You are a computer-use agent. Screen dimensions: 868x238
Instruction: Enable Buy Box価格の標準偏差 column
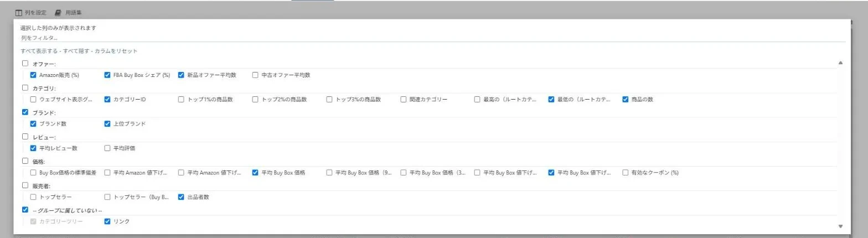(33, 172)
